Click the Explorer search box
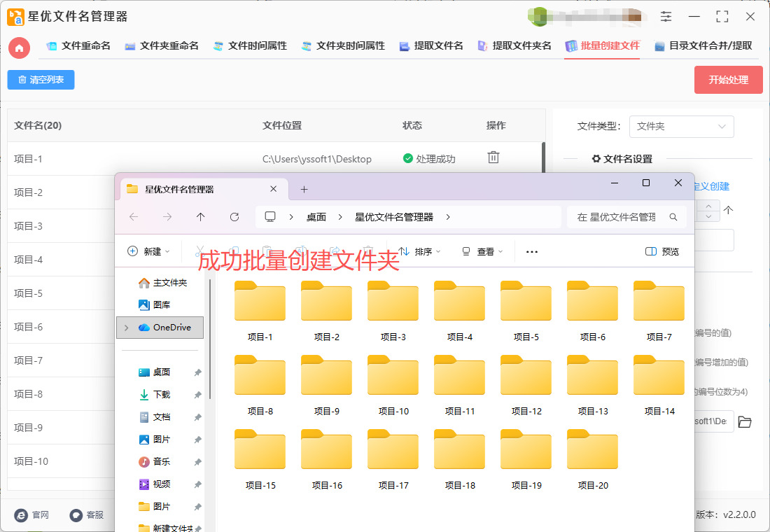 (x=624, y=217)
